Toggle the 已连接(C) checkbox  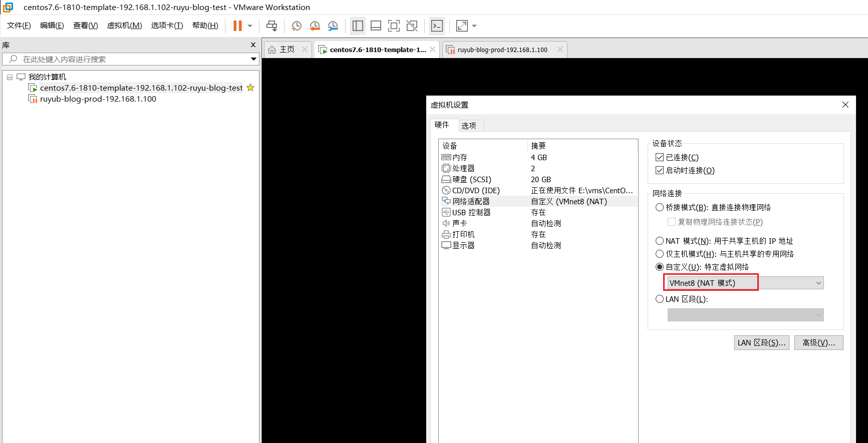pyautogui.click(x=660, y=158)
